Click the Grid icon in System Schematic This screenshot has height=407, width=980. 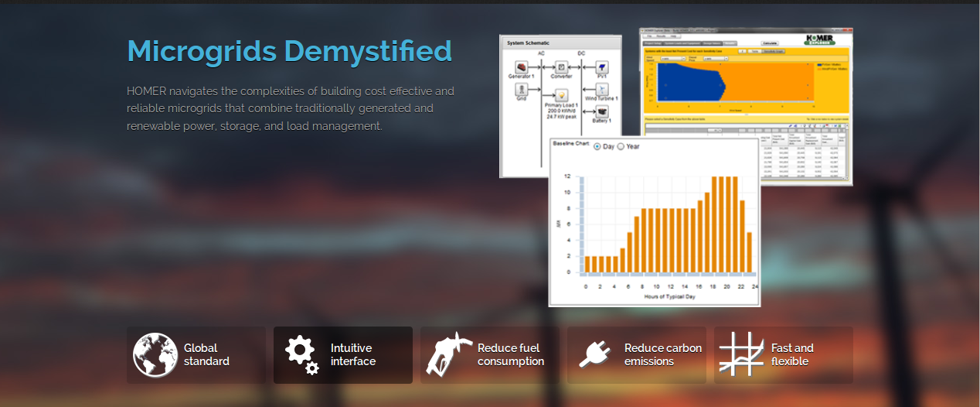520,90
